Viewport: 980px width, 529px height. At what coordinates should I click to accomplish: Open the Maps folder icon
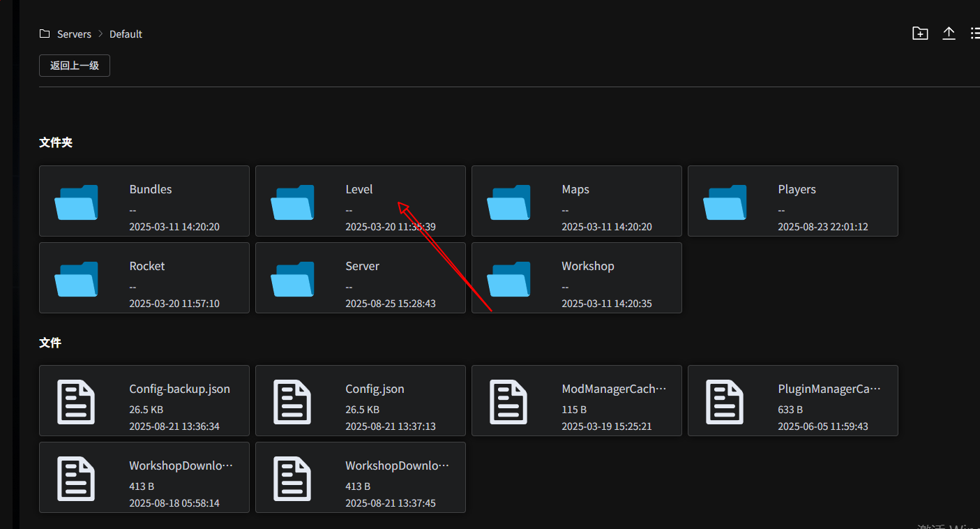click(x=508, y=202)
